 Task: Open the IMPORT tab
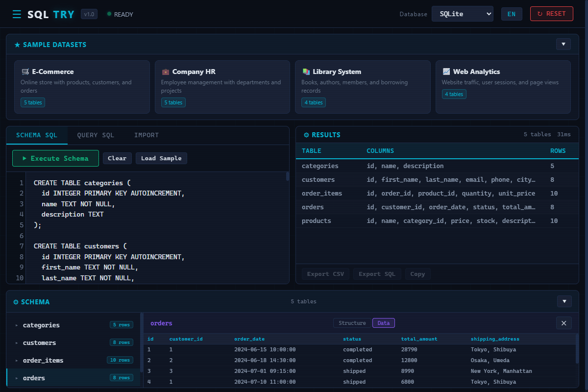tap(147, 135)
